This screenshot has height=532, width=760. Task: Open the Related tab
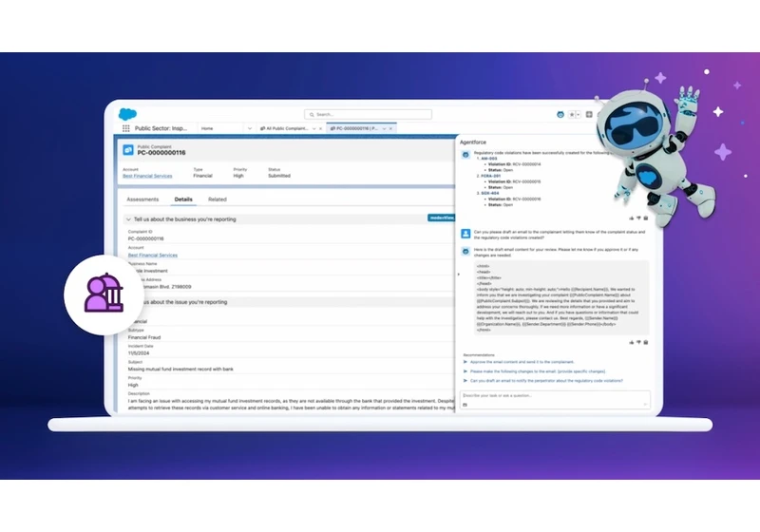(218, 199)
